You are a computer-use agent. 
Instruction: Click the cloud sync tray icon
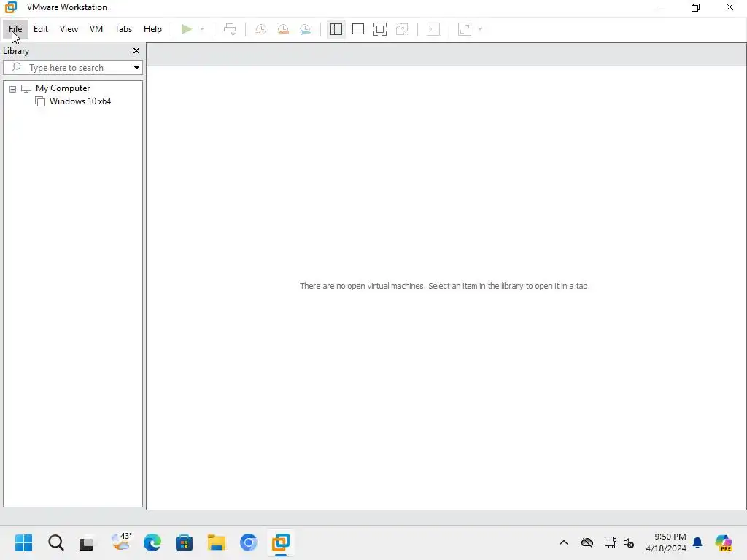[x=587, y=542]
